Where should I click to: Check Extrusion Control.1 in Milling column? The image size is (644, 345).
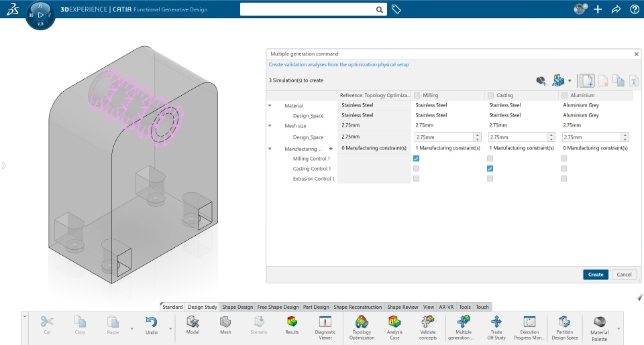tap(416, 178)
